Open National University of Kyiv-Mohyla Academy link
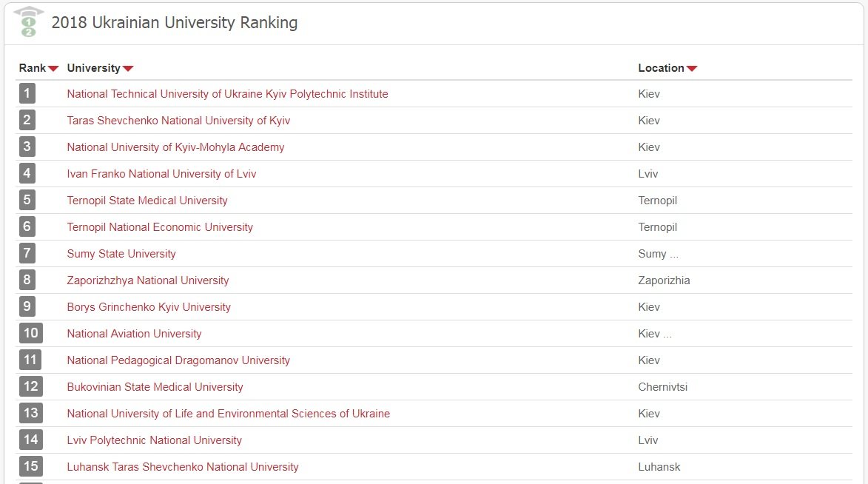This screenshot has width=868, height=484. (175, 147)
